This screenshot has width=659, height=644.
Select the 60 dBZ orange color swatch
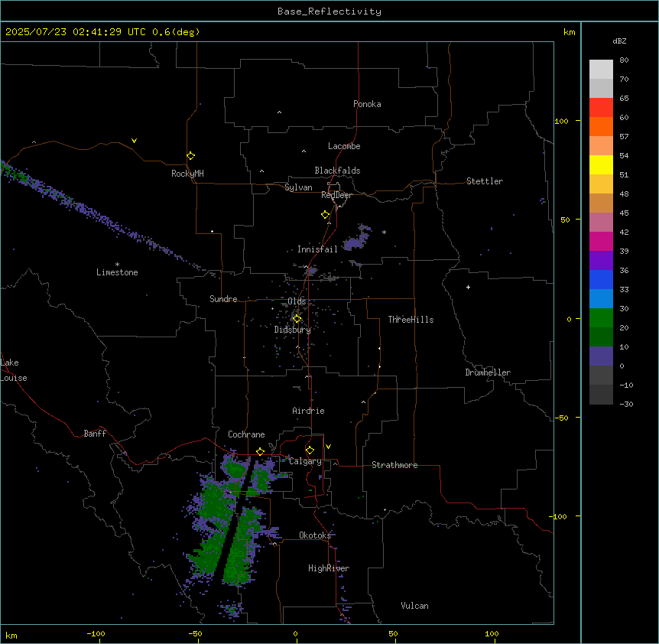tap(601, 126)
